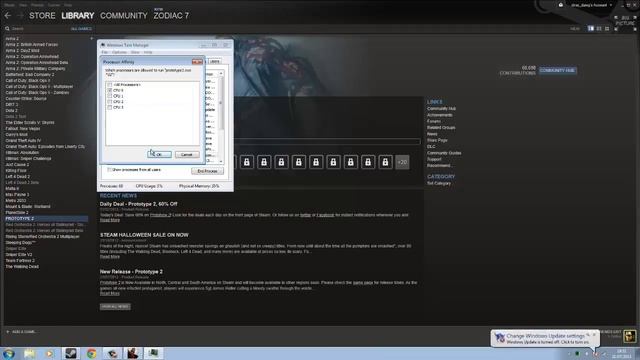The height and width of the screenshot is (360, 640).
Task: Open Windows Explorer folder on taskbar
Action: point(29,353)
